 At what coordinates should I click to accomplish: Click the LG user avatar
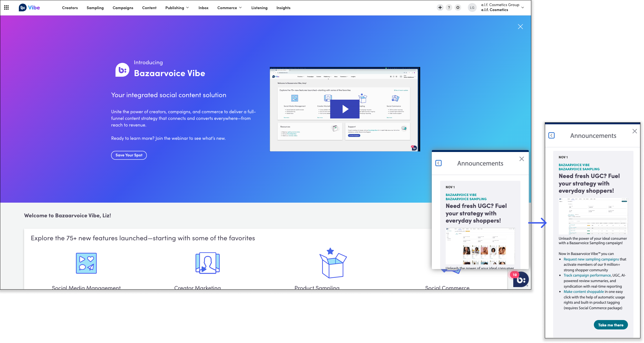click(x=472, y=8)
